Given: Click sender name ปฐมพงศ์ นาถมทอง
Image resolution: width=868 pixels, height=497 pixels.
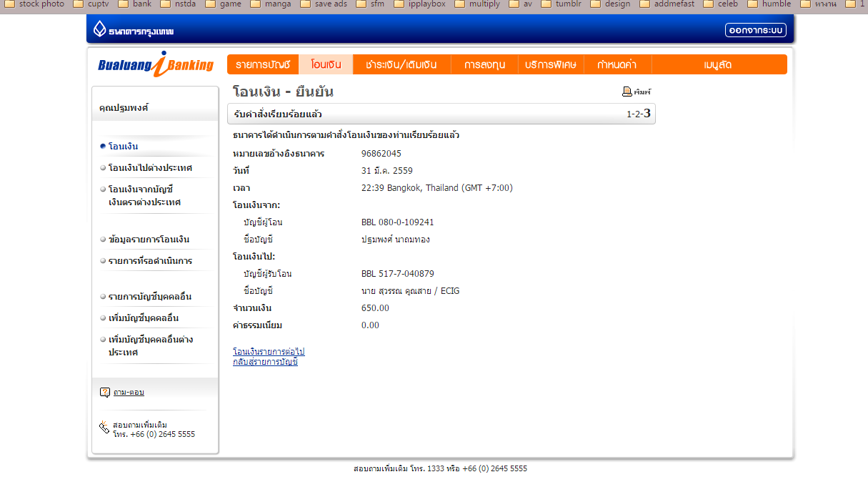Looking at the screenshot, I should [396, 240].
